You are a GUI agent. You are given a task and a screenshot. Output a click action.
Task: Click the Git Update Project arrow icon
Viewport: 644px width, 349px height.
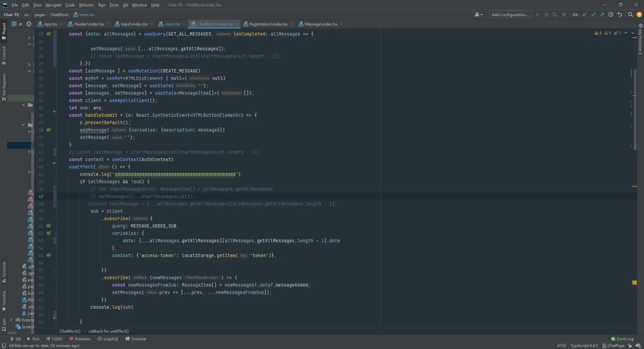coord(585,15)
